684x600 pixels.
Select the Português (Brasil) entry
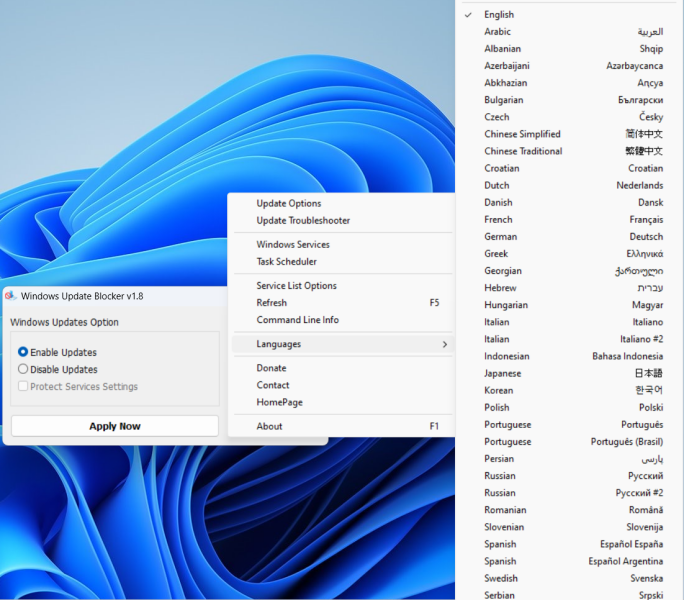pyautogui.click(x=569, y=441)
